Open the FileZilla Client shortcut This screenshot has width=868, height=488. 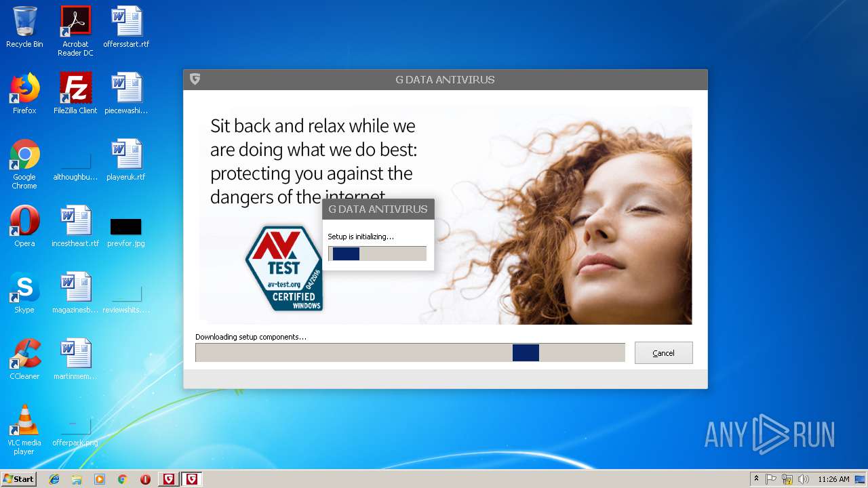click(x=75, y=94)
